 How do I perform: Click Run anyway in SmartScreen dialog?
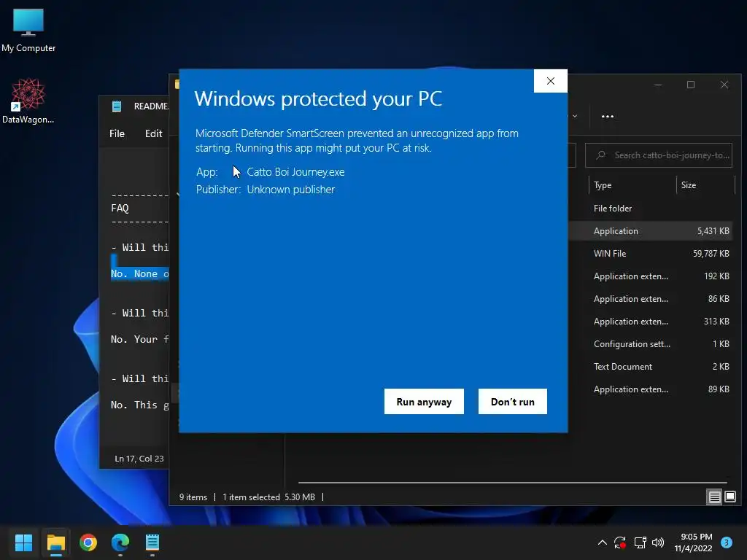pyautogui.click(x=424, y=402)
